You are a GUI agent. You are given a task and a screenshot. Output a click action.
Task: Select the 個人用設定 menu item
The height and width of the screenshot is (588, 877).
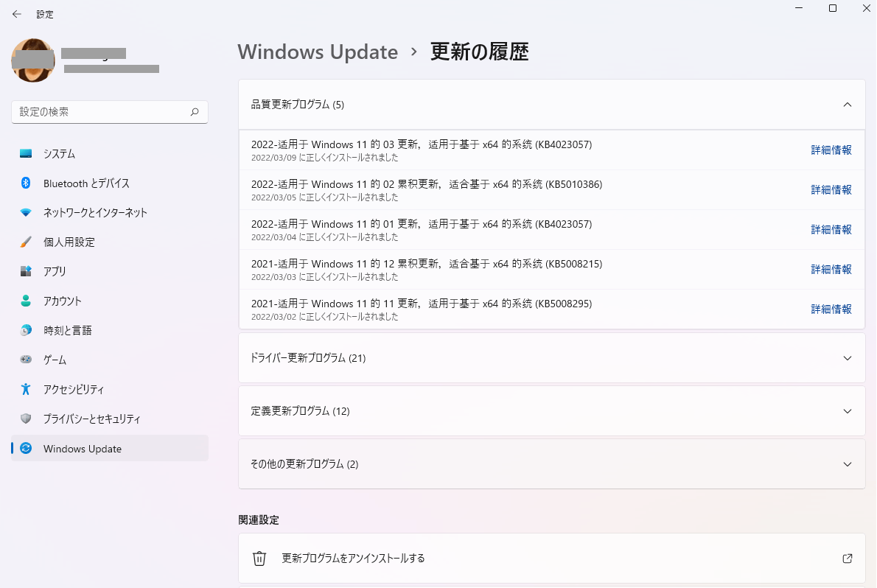click(x=110, y=242)
